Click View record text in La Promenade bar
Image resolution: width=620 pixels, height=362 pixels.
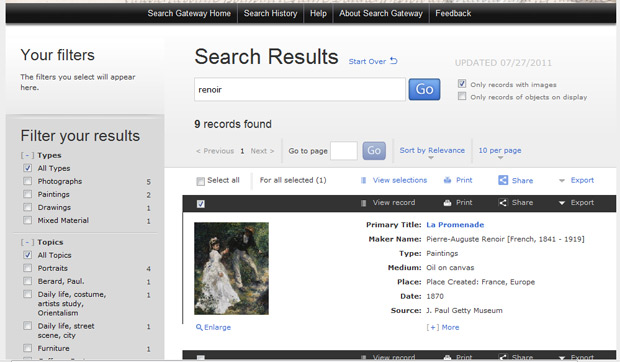(394, 202)
